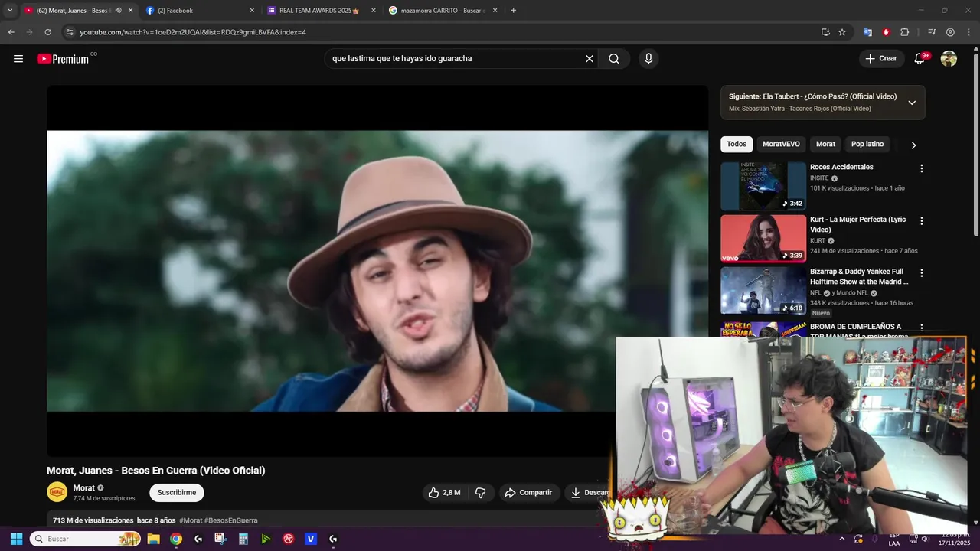980x551 pixels.
Task: Bookmark this page with the star icon
Action: (x=842, y=32)
